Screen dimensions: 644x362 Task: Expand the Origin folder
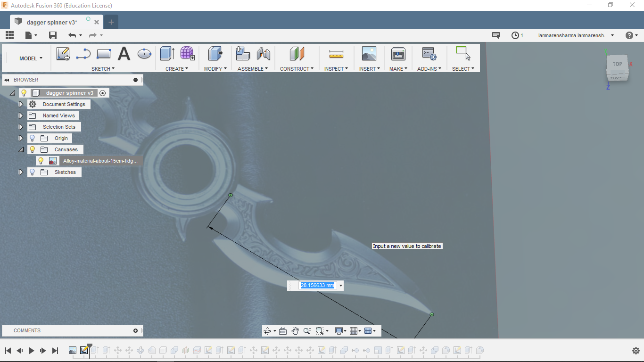pyautogui.click(x=21, y=138)
